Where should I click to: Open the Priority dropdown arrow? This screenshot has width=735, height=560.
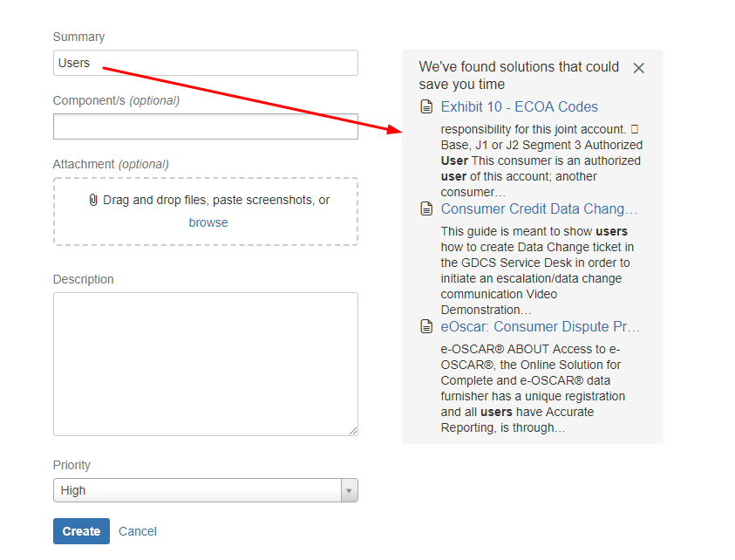point(349,490)
